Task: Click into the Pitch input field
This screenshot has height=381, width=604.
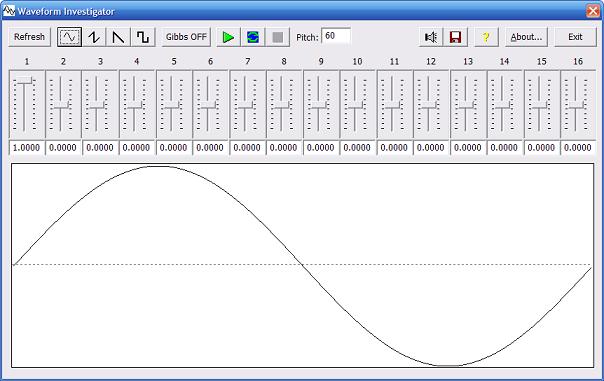Action: (336, 36)
